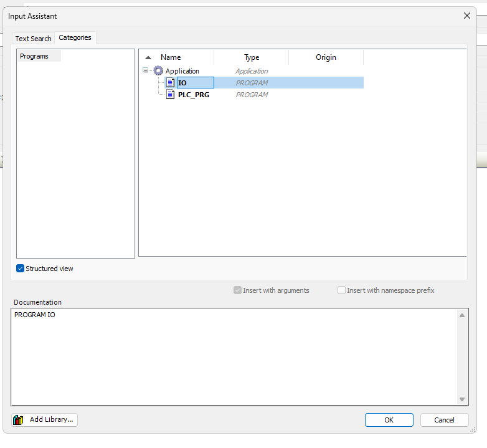Click Application type cell
Image resolution: width=487 pixels, height=448 pixels.
tap(252, 71)
